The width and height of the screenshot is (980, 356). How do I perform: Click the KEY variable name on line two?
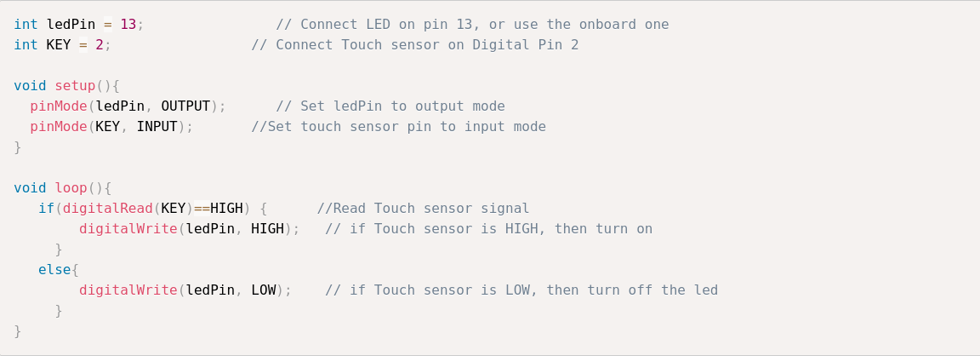tap(59, 45)
